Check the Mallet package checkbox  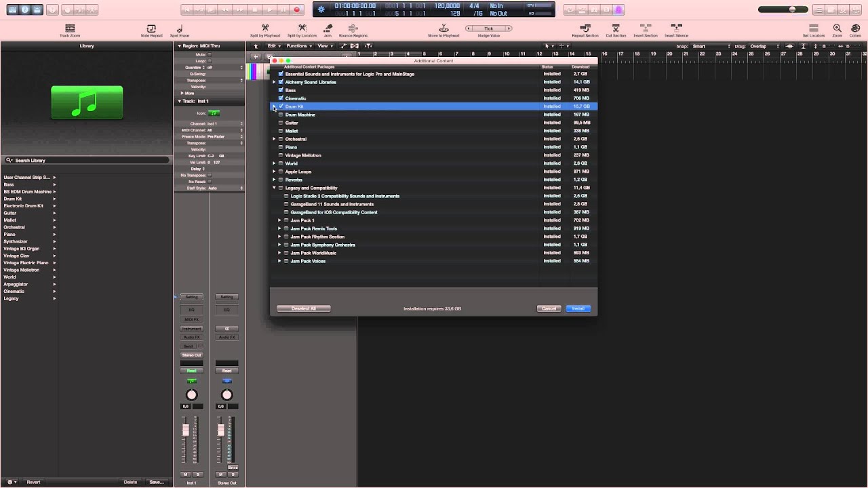coord(281,131)
